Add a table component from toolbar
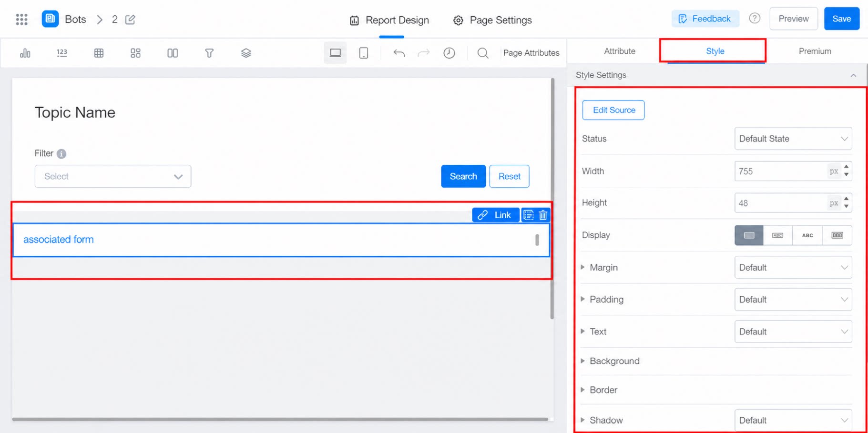The image size is (868, 433). 99,53
